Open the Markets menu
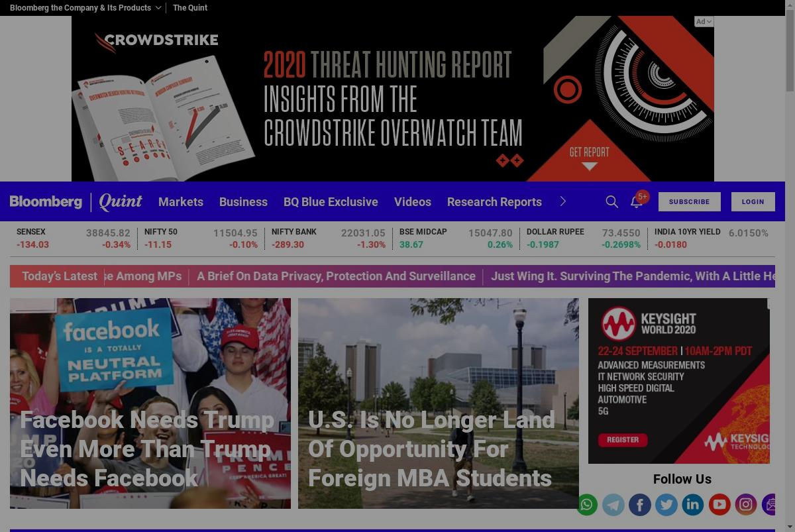This screenshot has width=795, height=532. [181, 201]
